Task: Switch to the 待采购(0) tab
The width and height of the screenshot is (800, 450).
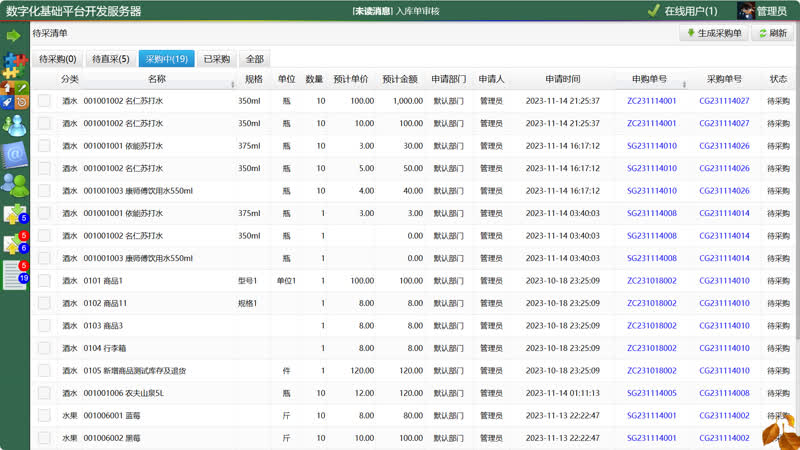Action: coord(57,59)
